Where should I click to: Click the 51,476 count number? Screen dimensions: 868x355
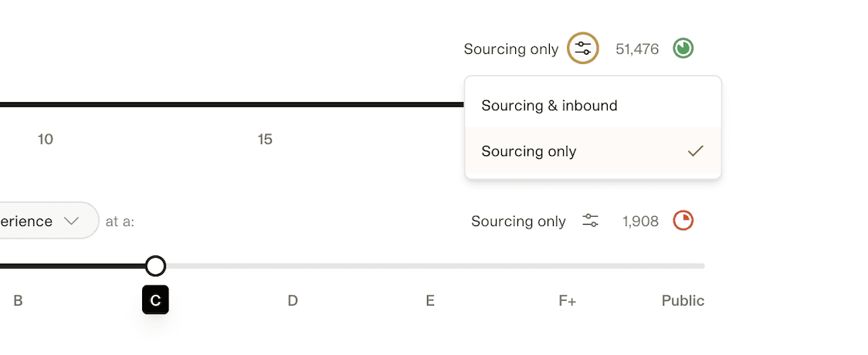[637, 49]
